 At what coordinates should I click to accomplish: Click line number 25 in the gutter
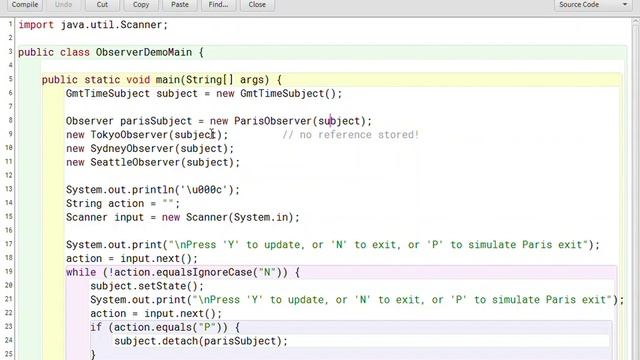coord(9,354)
